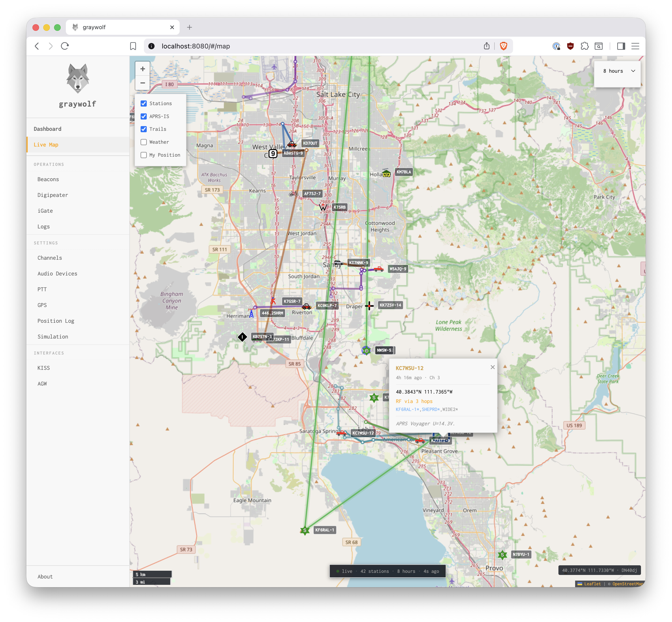Viewport: 672px width, 622px height.
Task: Open the browser hamburger menu
Action: 635,46
